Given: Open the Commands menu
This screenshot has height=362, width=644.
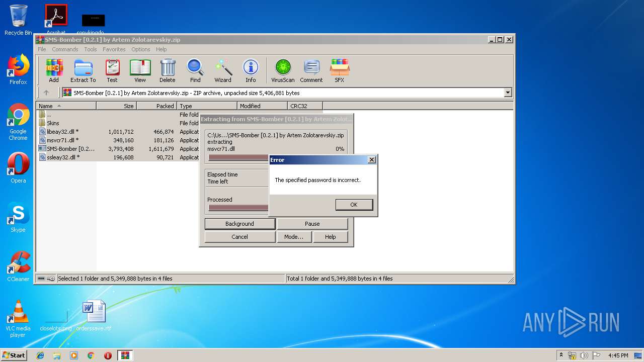Looking at the screenshot, I should [x=65, y=49].
